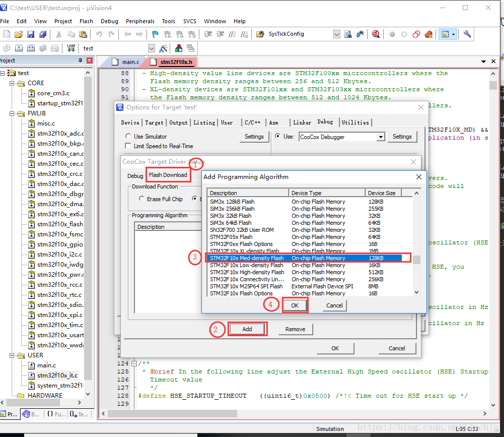Viewport: 504px width, 437px height.
Task: Select Use Simulator radio button
Action: pos(128,136)
